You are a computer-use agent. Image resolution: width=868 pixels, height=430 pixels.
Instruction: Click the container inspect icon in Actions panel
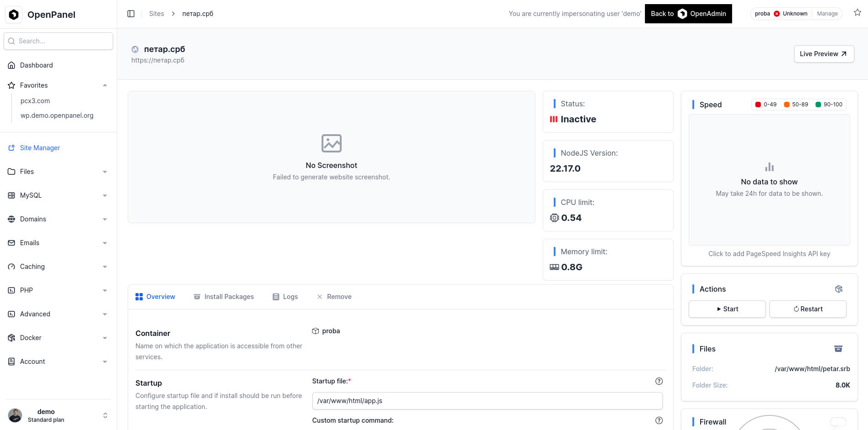tap(839, 289)
